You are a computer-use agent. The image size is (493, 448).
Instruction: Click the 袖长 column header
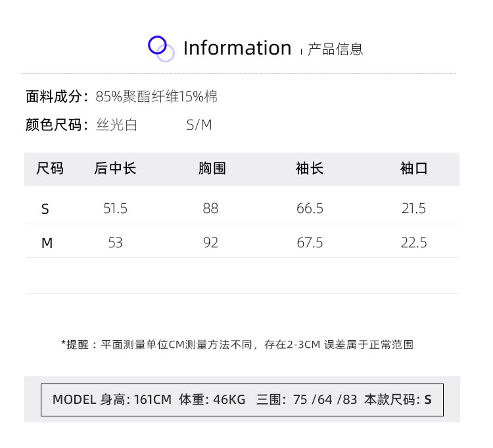(x=310, y=168)
